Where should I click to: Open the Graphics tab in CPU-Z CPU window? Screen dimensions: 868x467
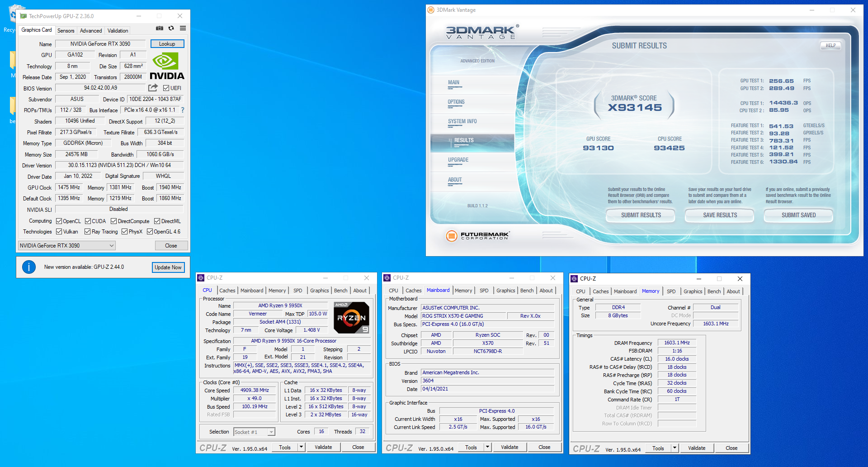[x=320, y=291]
